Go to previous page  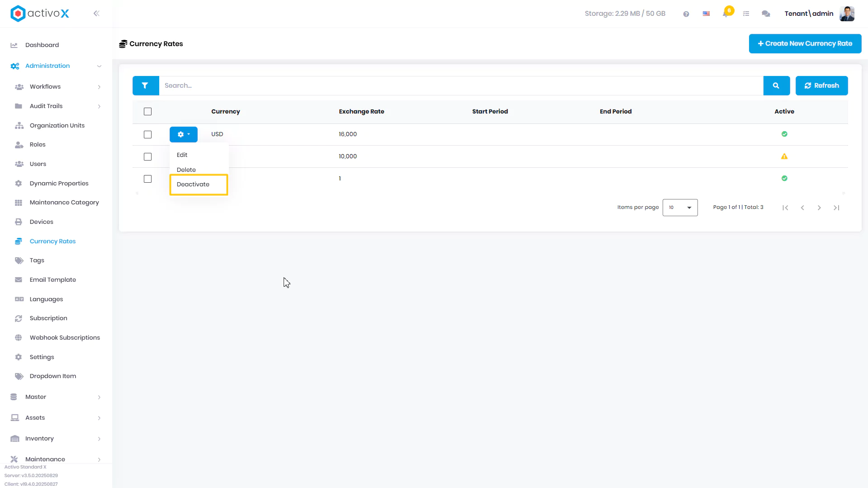pos(802,208)
